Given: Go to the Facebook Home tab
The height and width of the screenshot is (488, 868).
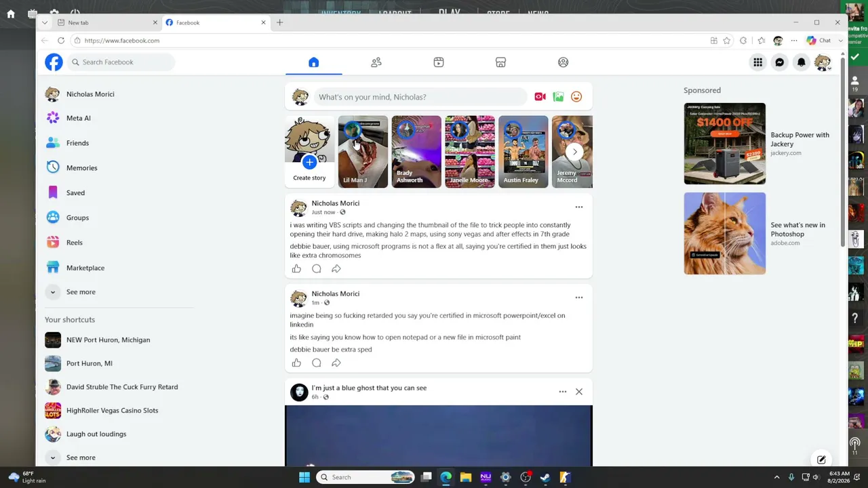Looking at the screenshot, I should coord(313,62).
